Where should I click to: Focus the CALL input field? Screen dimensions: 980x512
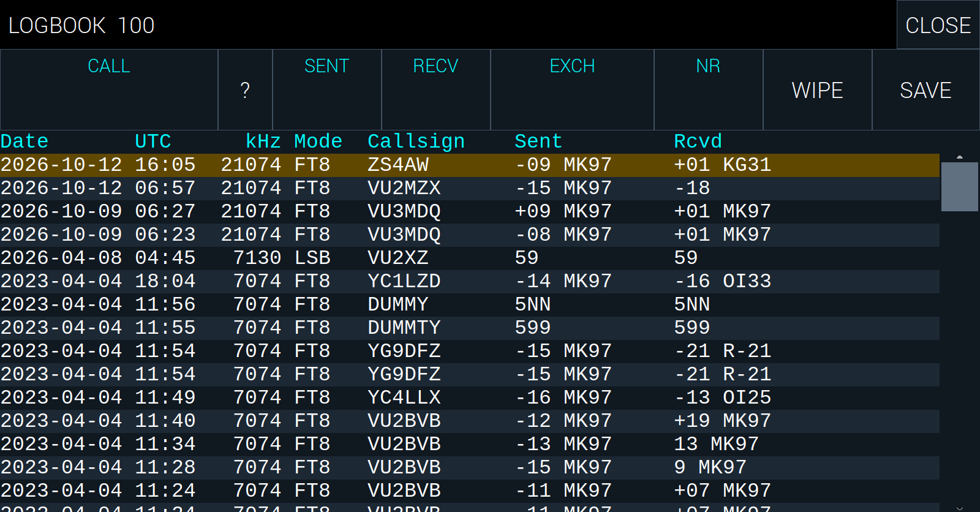click(109, 90)
